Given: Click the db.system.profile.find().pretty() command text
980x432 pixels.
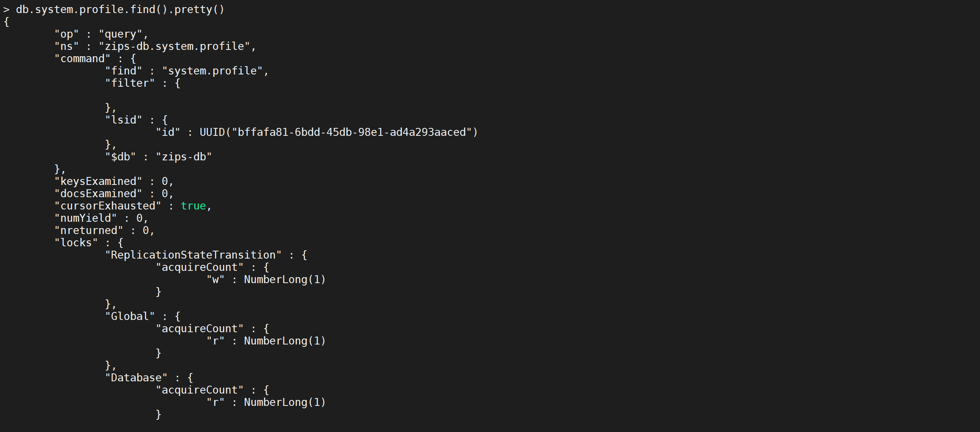Looking at the screenshot, I should click(120, 10).
